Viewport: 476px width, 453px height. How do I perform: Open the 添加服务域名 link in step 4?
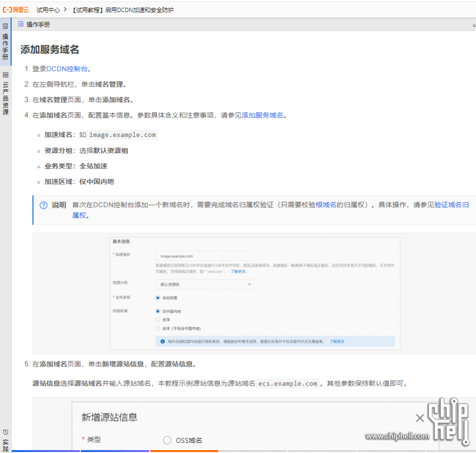coord(262,115)
